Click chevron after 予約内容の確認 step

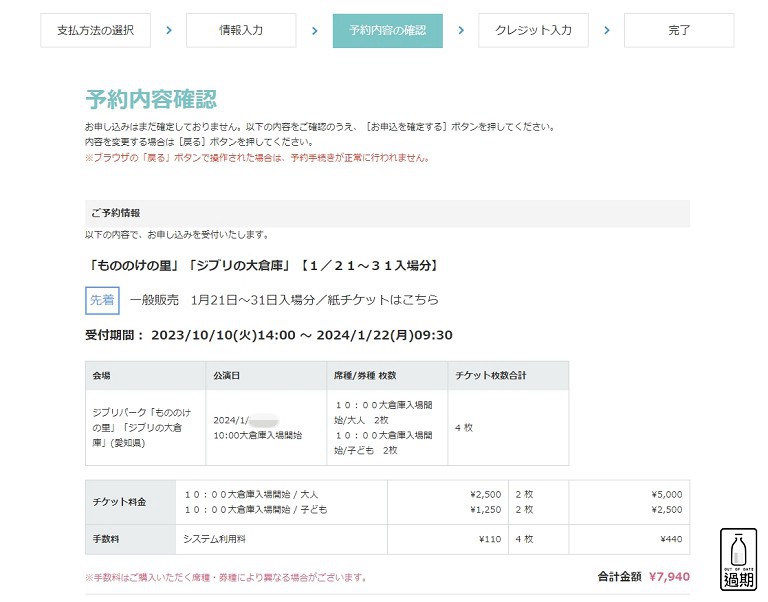pyautogui.click(x=461, y=30)
